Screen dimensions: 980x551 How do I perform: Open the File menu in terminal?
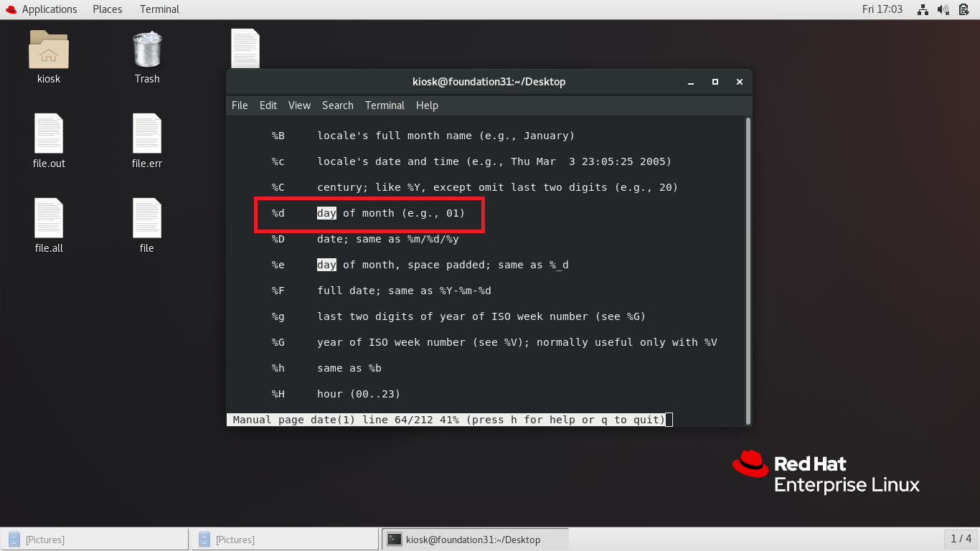(x=240, y=105)
